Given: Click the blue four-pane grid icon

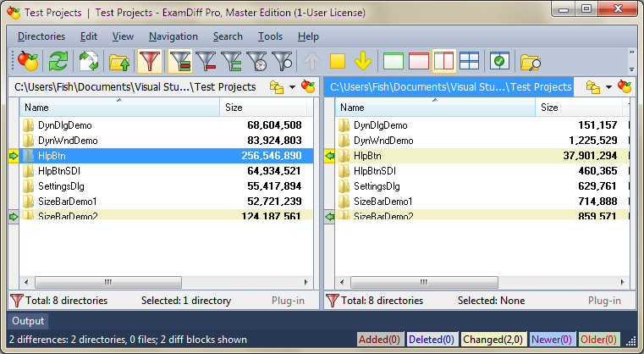Looking at the screenshot, I should pyautogui.click(x=469, y=61).
